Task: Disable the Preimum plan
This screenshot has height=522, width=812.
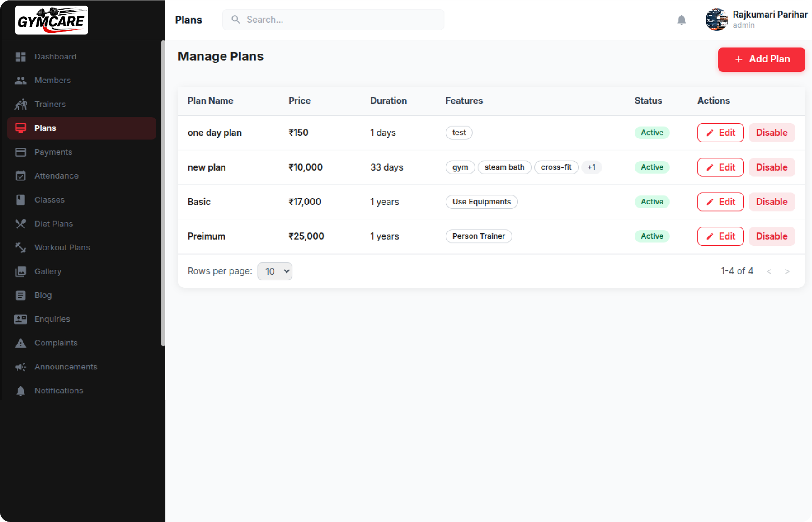Action: pos(772,236)
